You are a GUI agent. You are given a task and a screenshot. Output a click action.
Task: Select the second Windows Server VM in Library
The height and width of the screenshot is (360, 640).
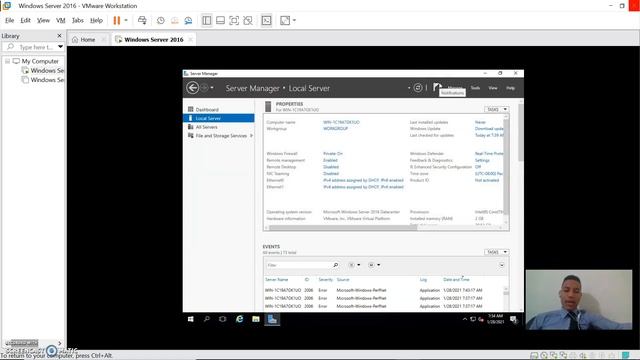point(43,80)
